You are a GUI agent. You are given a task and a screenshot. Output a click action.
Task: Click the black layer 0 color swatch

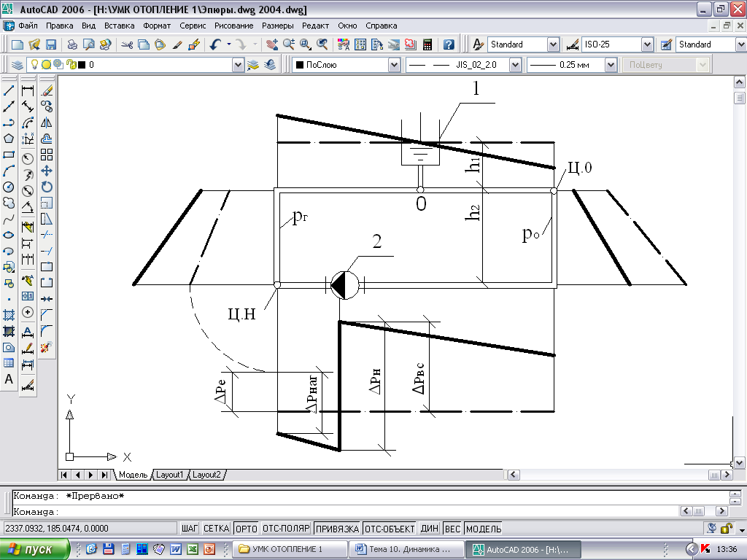click(82, 65)
